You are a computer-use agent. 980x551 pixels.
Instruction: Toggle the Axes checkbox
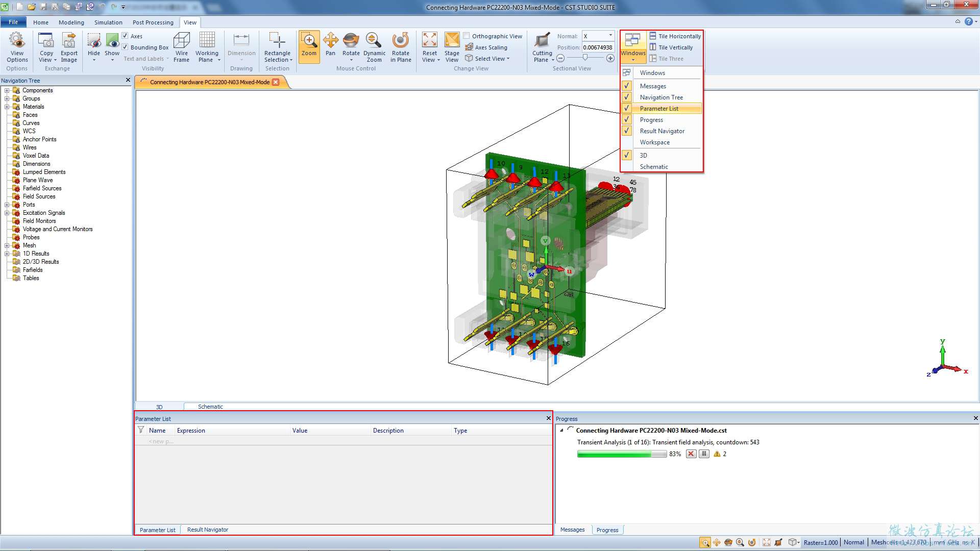coord(125,36)
